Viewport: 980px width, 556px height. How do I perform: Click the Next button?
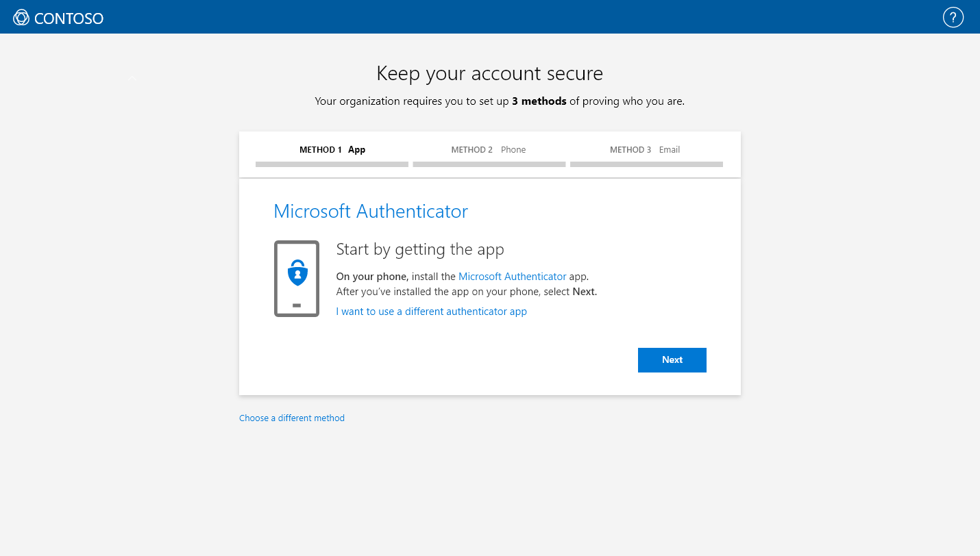pos(672,360)
